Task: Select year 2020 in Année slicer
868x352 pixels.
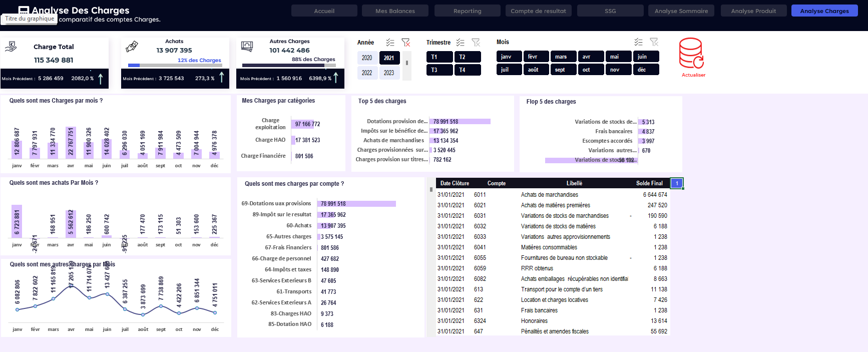Action: [367, 58]
